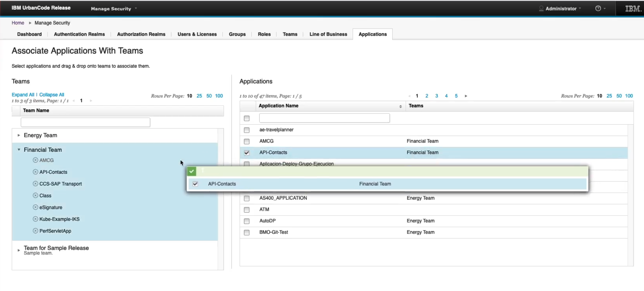Expand Team for Sample Release node
The width and height of the screenshot is (644, 291).
[19, 250]
